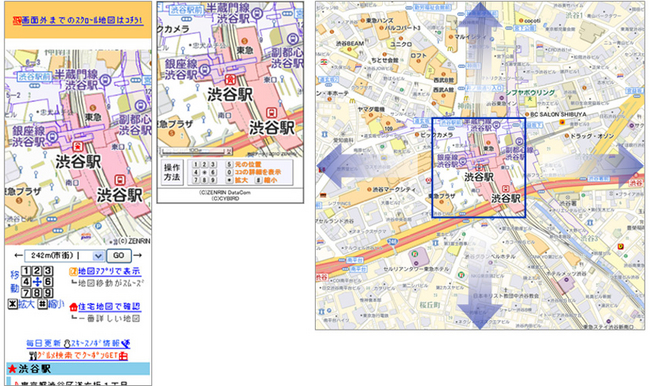Open the 242m(市街) scale dropdown

click(x=64, y=255)
